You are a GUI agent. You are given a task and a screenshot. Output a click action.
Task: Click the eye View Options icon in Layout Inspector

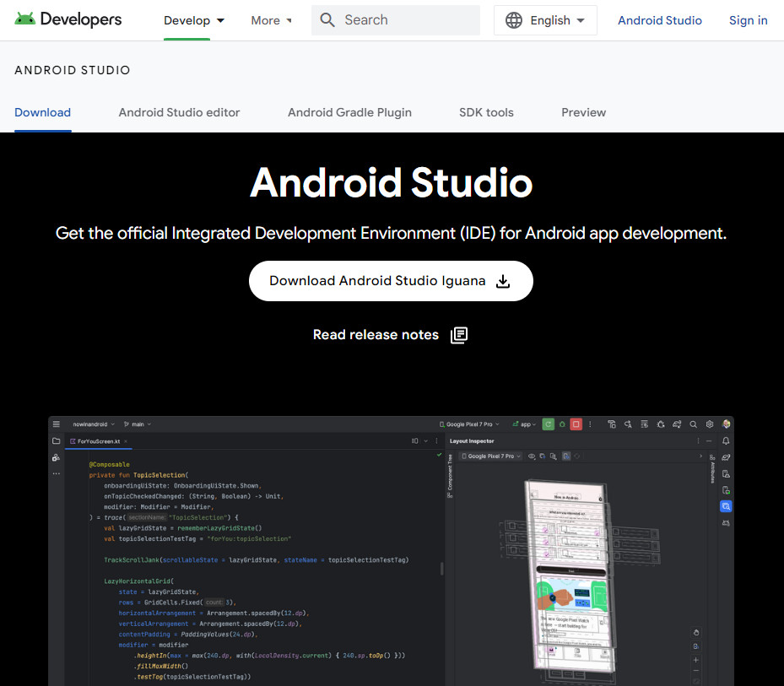point(532,456)
